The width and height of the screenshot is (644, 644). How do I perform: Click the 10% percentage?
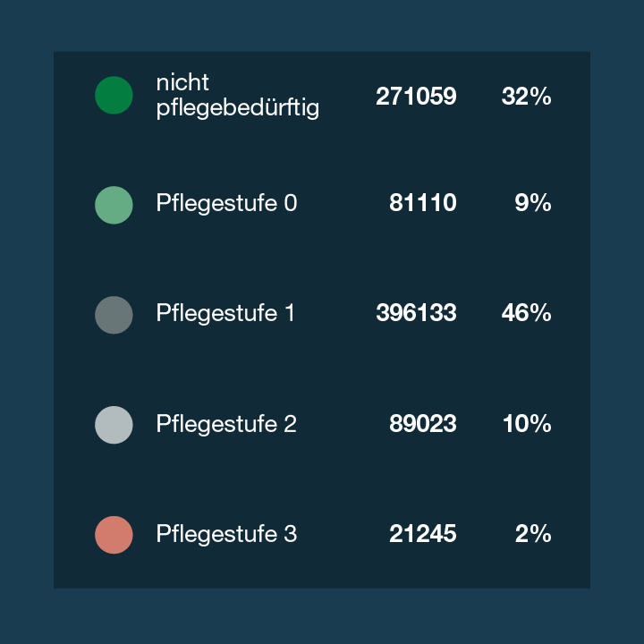click(527, 423)
